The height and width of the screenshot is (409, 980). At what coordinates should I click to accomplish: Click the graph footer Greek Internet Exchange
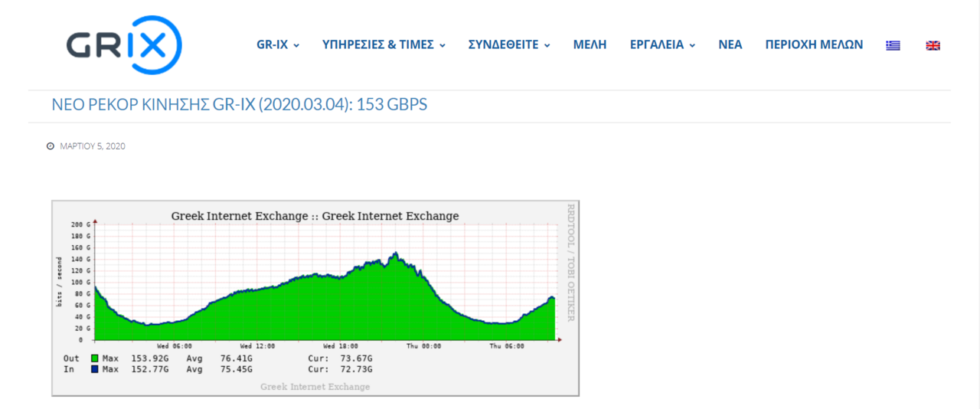click(x=315, y=387)
